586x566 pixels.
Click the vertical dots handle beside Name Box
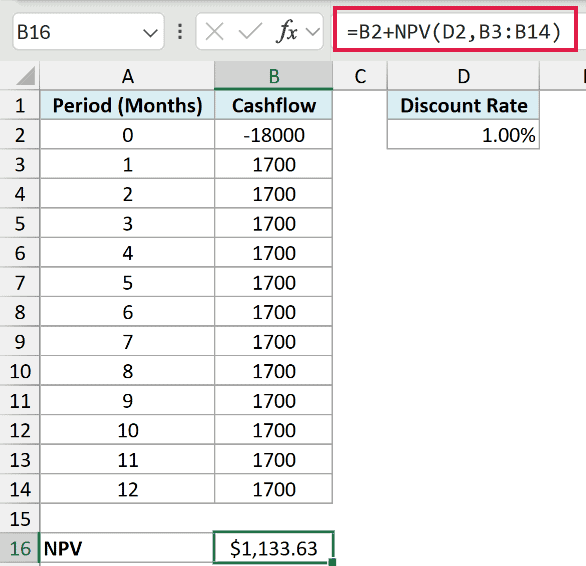tap(180, 32)
